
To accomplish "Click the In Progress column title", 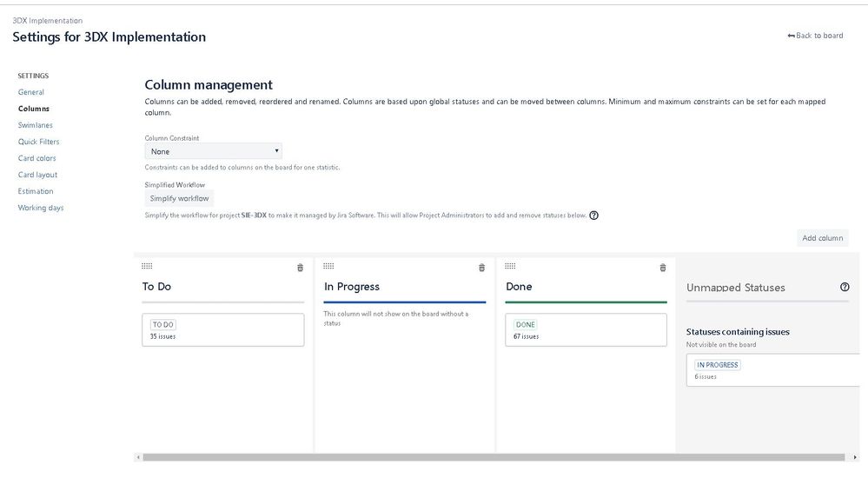I will click(352, 286).
